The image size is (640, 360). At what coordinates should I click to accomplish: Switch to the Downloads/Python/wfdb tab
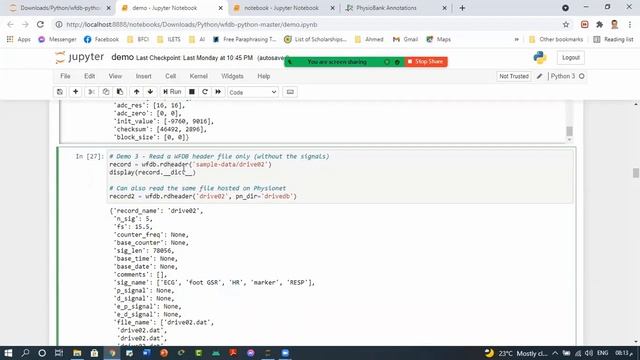60,8
